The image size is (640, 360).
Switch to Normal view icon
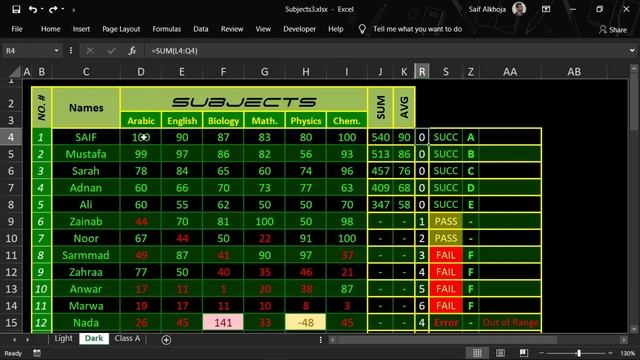(477, 353)
